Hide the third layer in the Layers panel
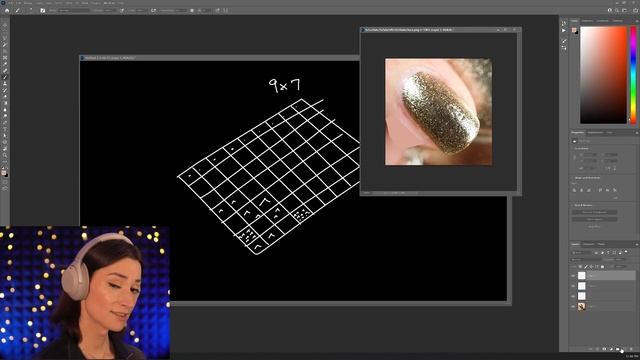 [573, 296]
